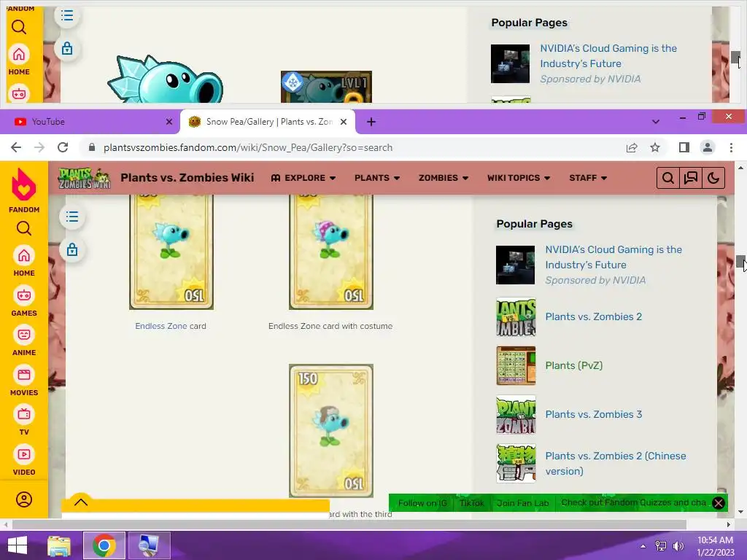Open the MOVIES section in sidebar
This screenshot has height=560, width=747.
click(24, 381)
